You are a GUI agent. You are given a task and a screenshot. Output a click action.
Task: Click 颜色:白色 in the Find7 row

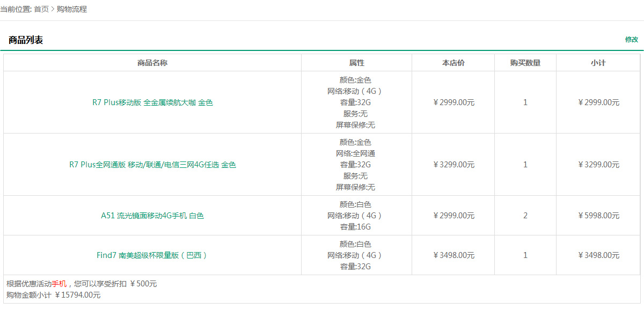[355, 244]
